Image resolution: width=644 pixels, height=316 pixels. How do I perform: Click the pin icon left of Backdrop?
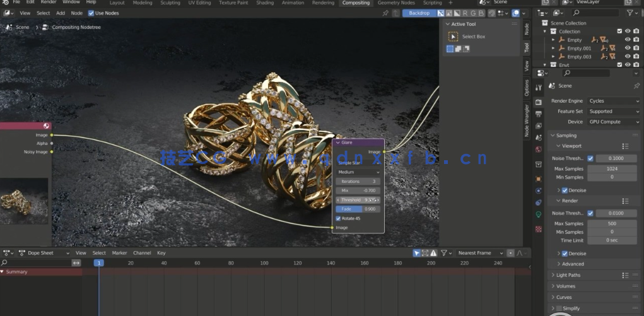[385, 13]
